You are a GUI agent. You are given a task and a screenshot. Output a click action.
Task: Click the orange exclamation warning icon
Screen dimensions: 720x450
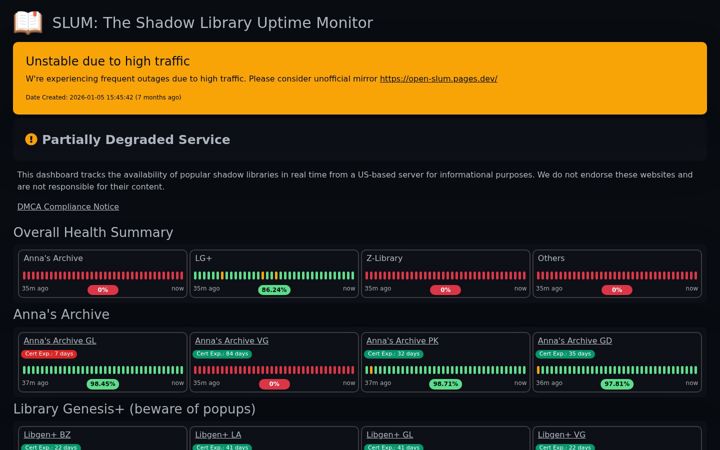[31, 139]
